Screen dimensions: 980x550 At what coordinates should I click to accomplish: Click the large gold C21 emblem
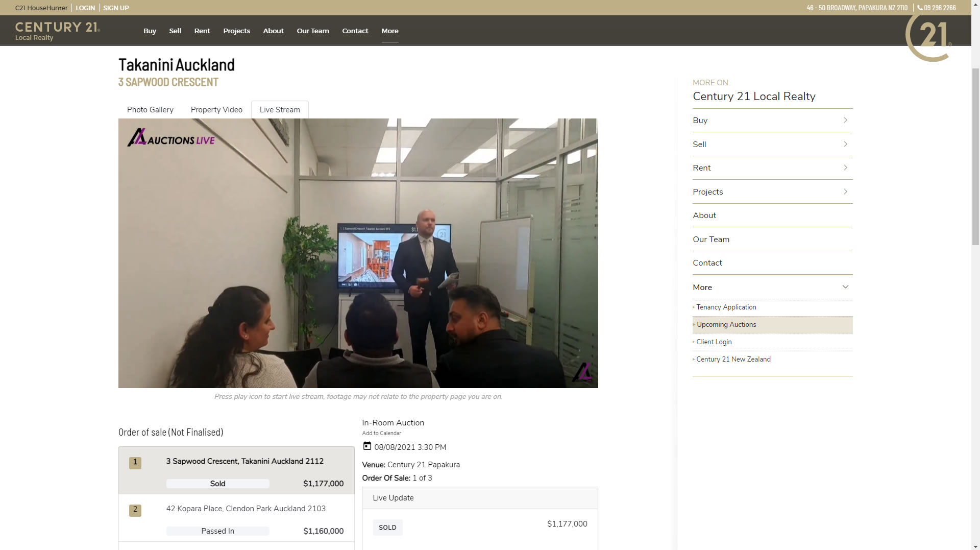coord(927,37)
